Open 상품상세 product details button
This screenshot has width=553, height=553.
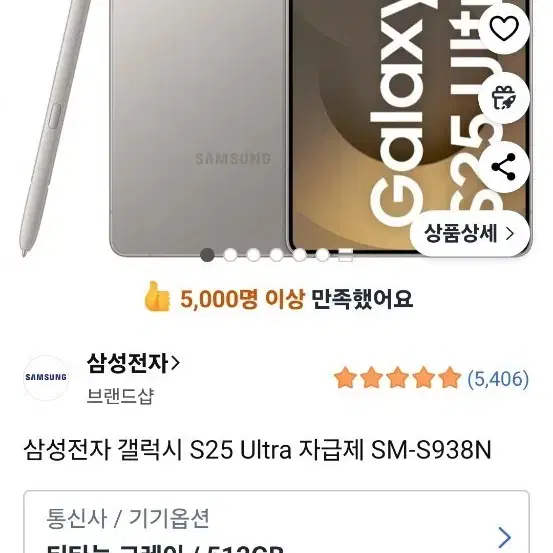[470, 233]
